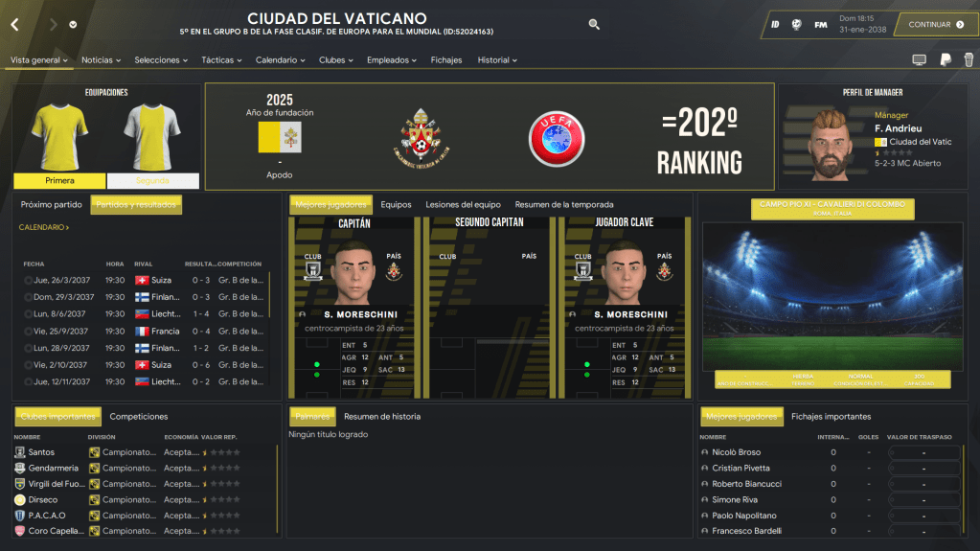This screenshot has height=551, width=980.
Task: Toggle the circle beside Suiza 26/3/2037 match
Action: (28, 280)
